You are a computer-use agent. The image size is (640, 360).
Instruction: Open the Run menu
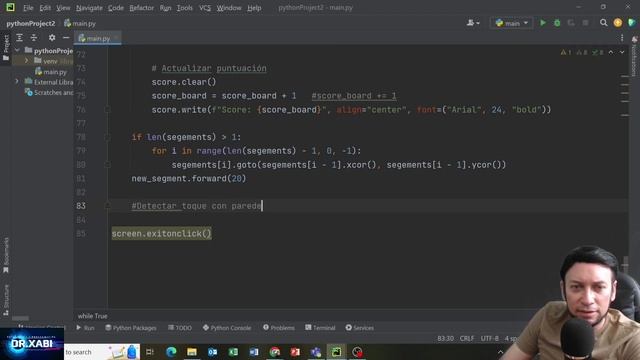(x=165, y=8)
